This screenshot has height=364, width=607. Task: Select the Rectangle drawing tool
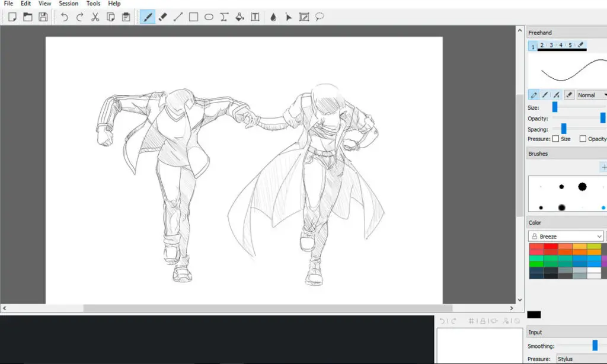[193, 17]
